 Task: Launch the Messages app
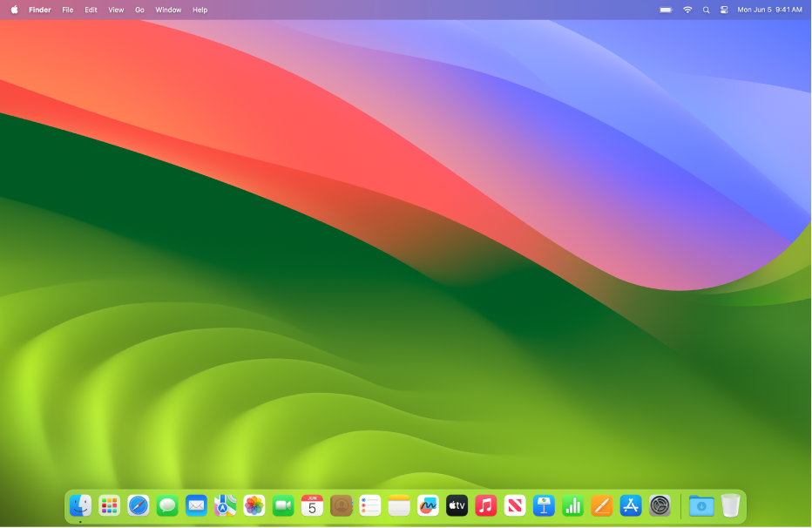pyautogui.click(x=166, y=505)
